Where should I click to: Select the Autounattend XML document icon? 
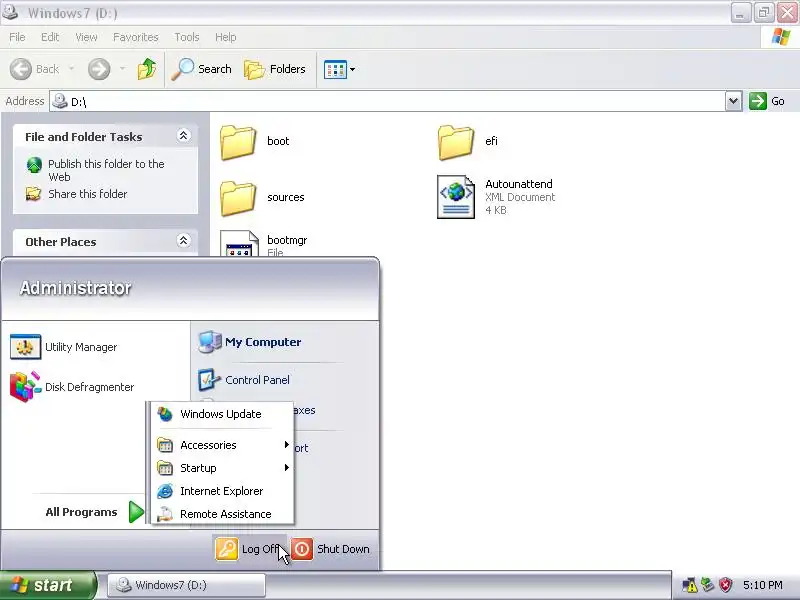[456, 197]
